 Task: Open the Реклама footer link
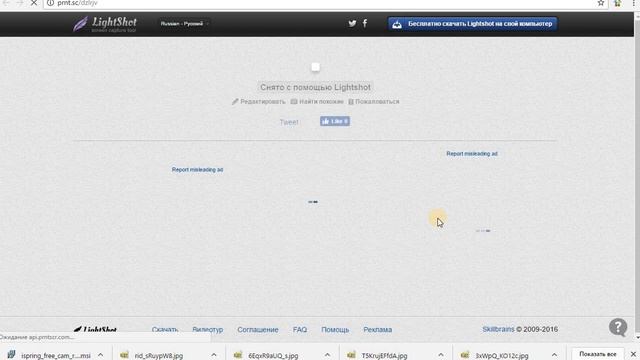[378, 329]
